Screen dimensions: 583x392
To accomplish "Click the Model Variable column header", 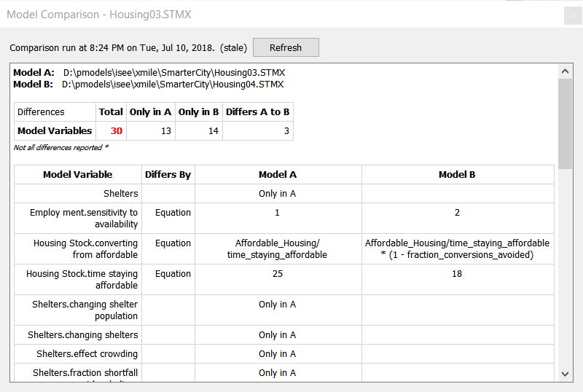I will pos(78,174).
